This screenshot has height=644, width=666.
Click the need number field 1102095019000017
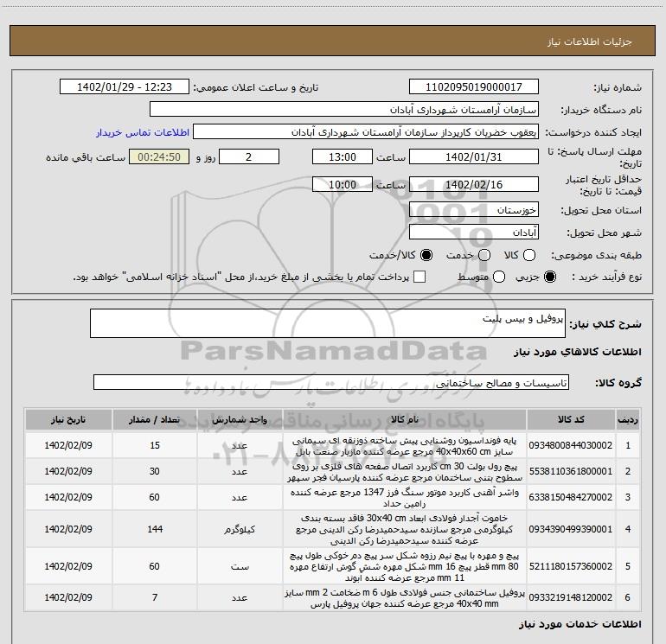tap(474, 87)
